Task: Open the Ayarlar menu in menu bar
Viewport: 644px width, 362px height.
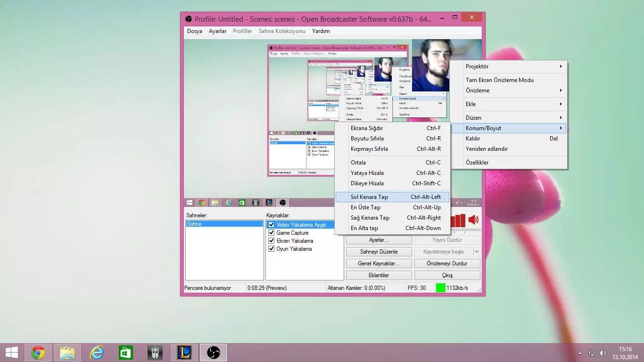Action: click(x=217, y=31)
